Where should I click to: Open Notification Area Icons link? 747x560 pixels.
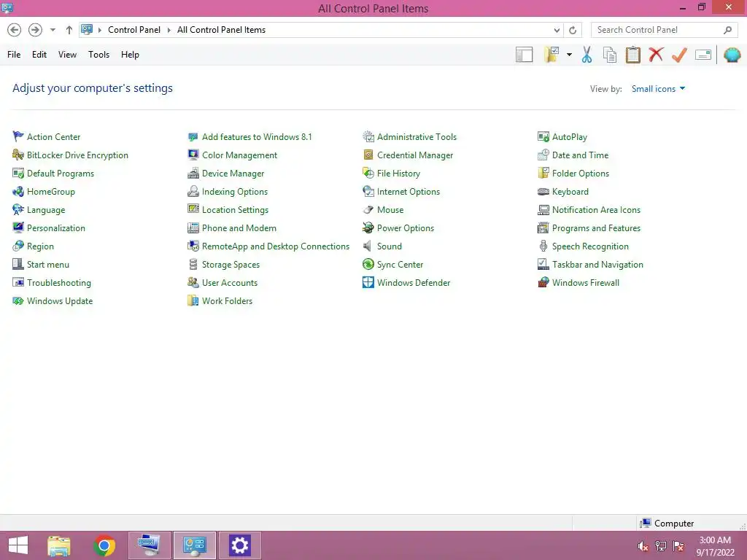coord(596,209)
